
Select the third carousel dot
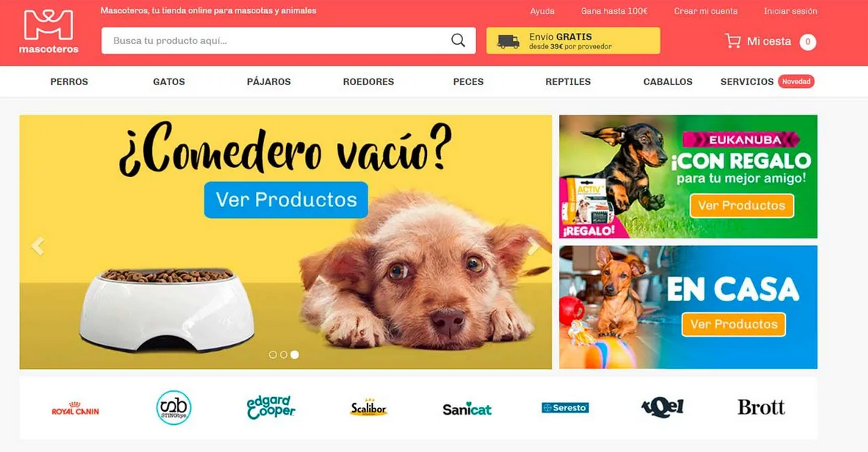coord(294,354)
